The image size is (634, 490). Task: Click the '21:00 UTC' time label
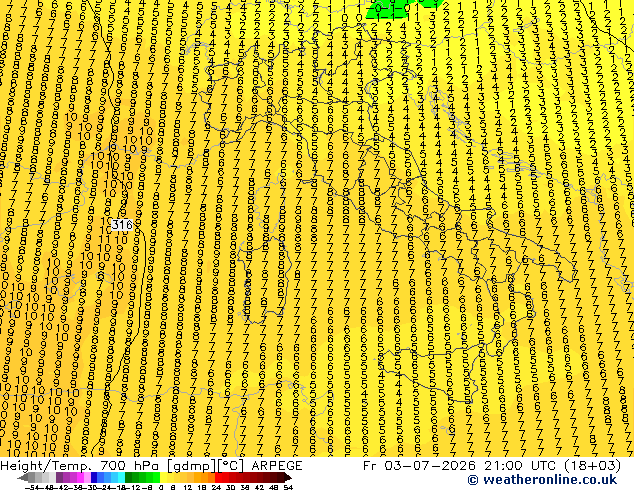(x=519, y=466)
